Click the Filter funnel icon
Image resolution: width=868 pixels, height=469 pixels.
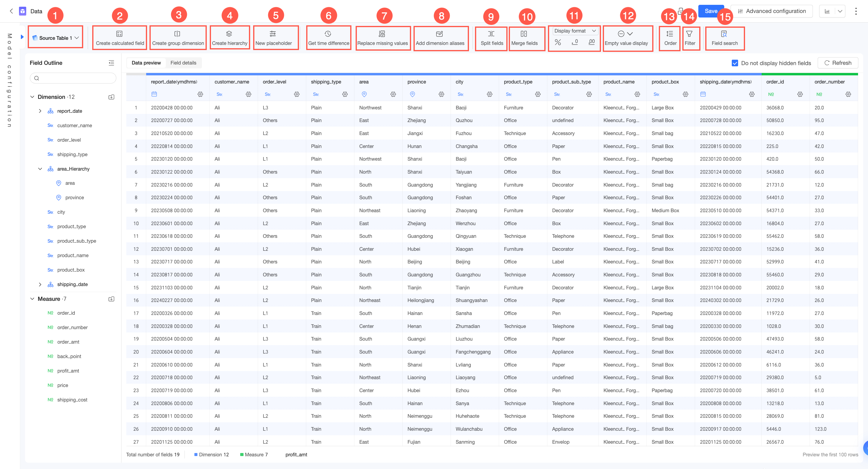689,34
